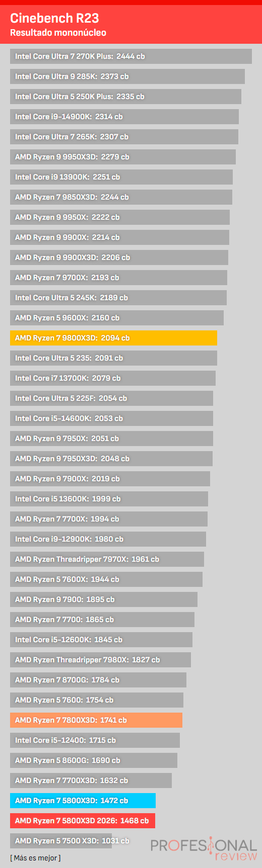
Task: Click the red Ryzen 7 5800X3D 2026 bar
Action: tap(83, 821)
